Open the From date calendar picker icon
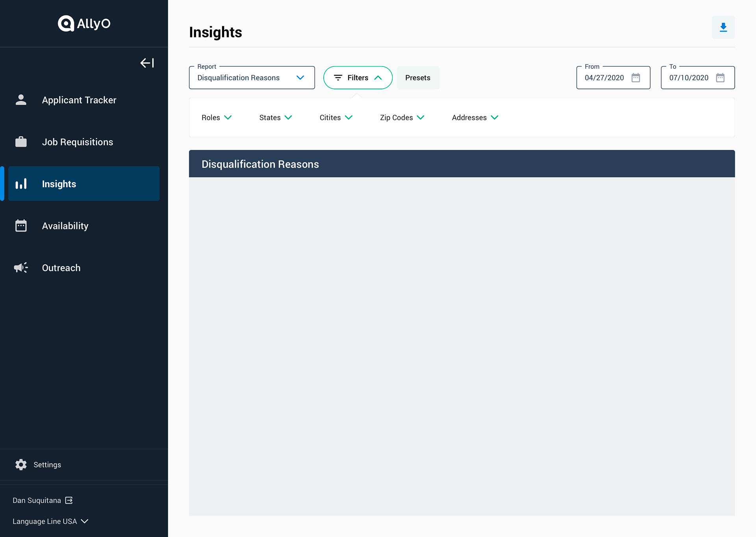756x537 pixels. pos(636,78)
